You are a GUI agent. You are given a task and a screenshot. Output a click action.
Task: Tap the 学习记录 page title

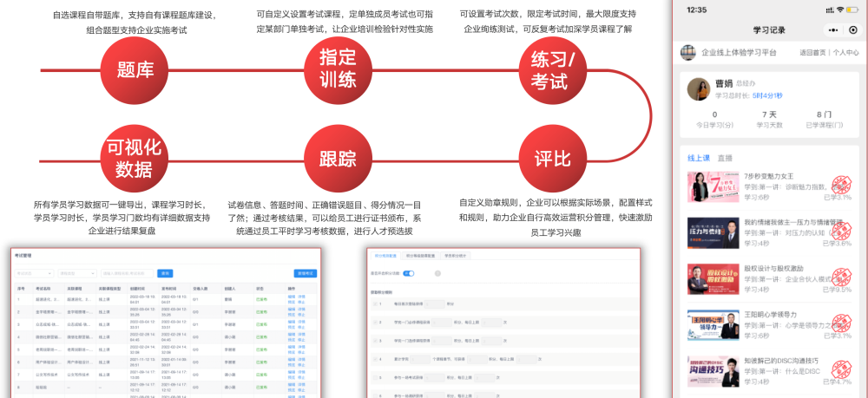click(x=769, y=29)
